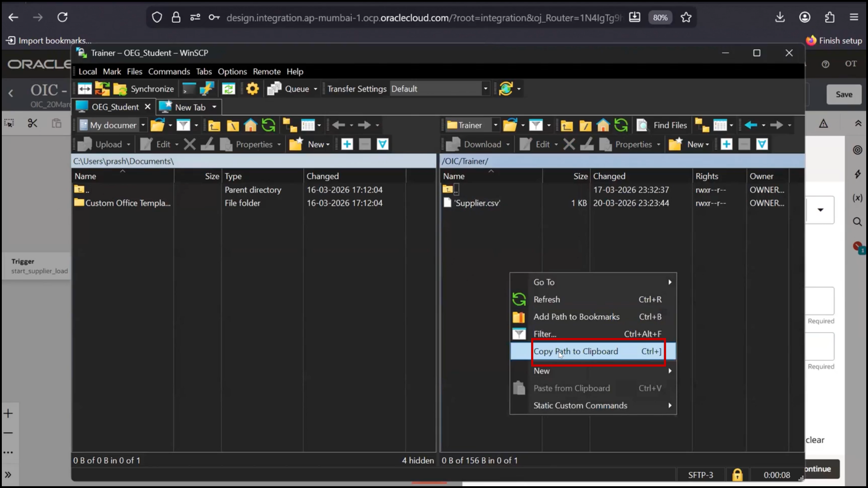Click remote panel home directory icon

[603, 125]
